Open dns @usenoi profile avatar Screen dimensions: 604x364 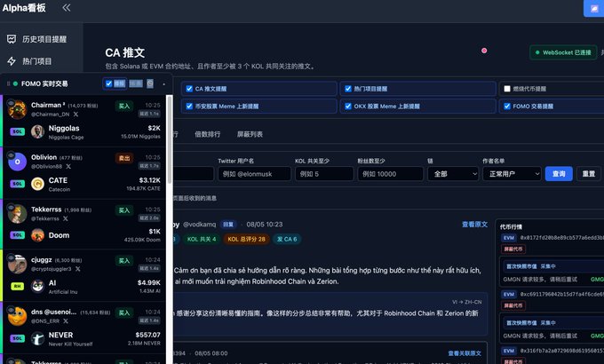pos(18,317)
